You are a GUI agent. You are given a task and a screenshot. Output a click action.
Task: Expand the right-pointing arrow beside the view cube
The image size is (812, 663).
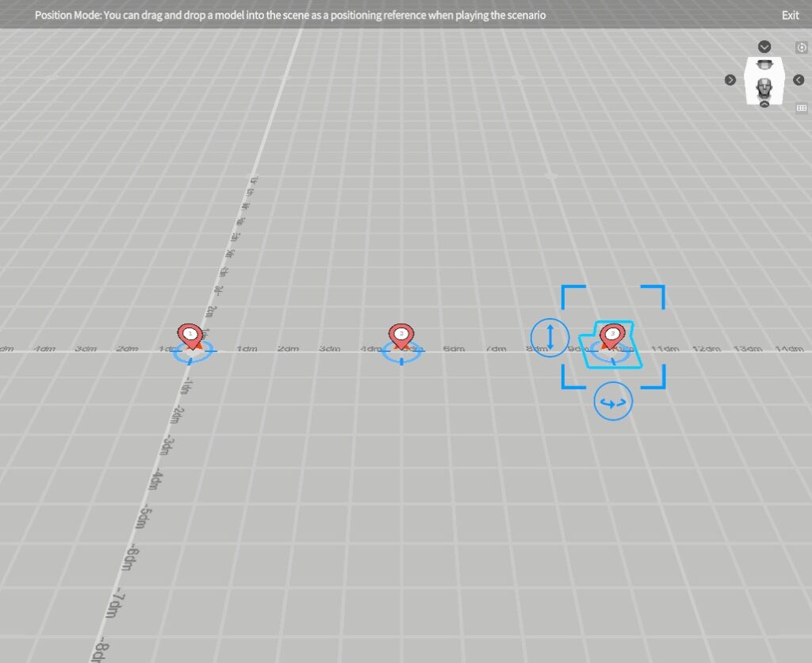[x=729, y=79]
